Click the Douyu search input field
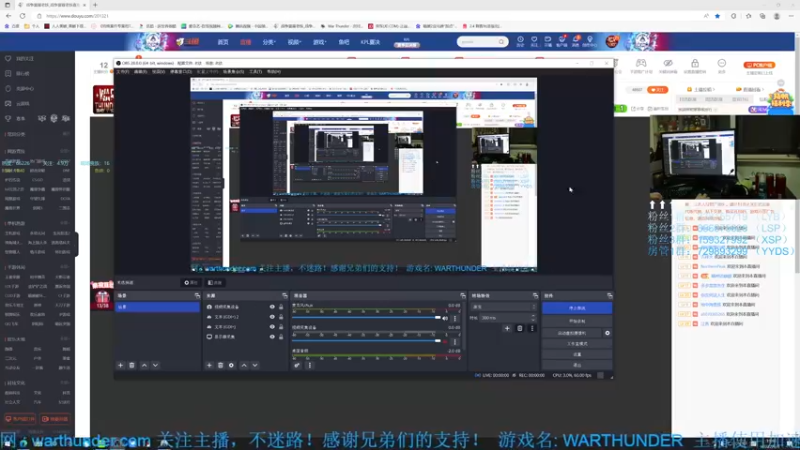 click(x=479, y=42)
